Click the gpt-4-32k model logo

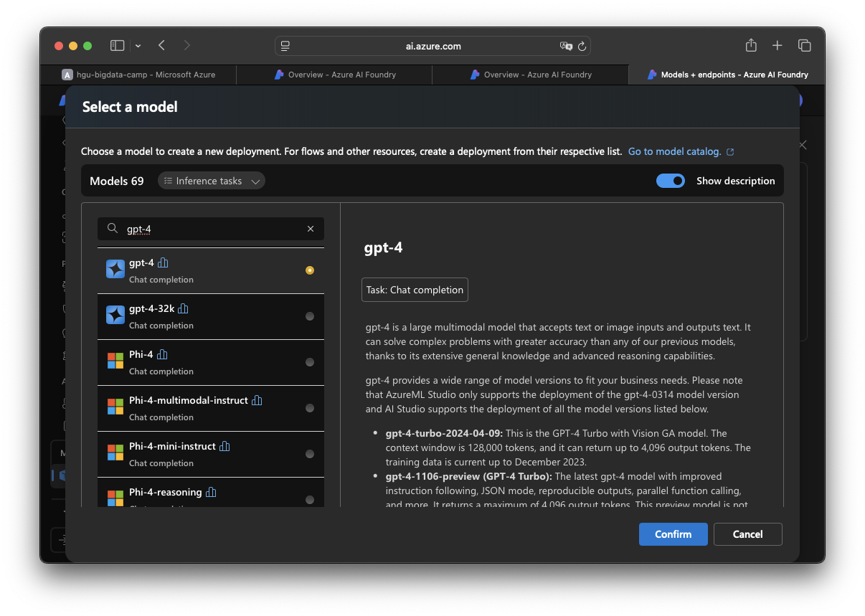click(x=115, y=315)
